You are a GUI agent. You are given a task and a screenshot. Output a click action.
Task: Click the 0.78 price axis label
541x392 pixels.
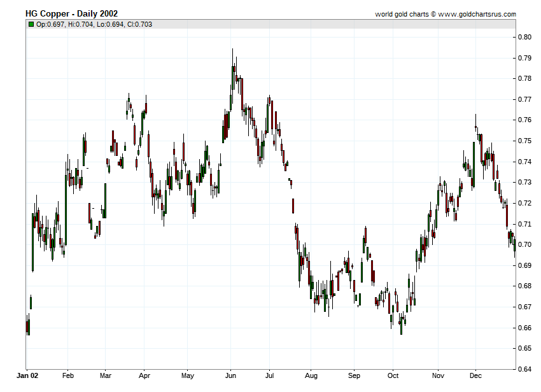(525, 79)
